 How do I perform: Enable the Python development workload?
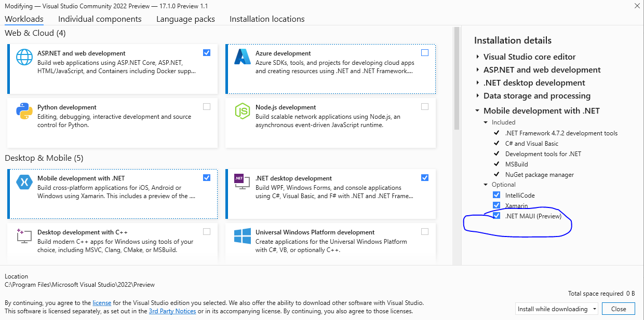207,106
